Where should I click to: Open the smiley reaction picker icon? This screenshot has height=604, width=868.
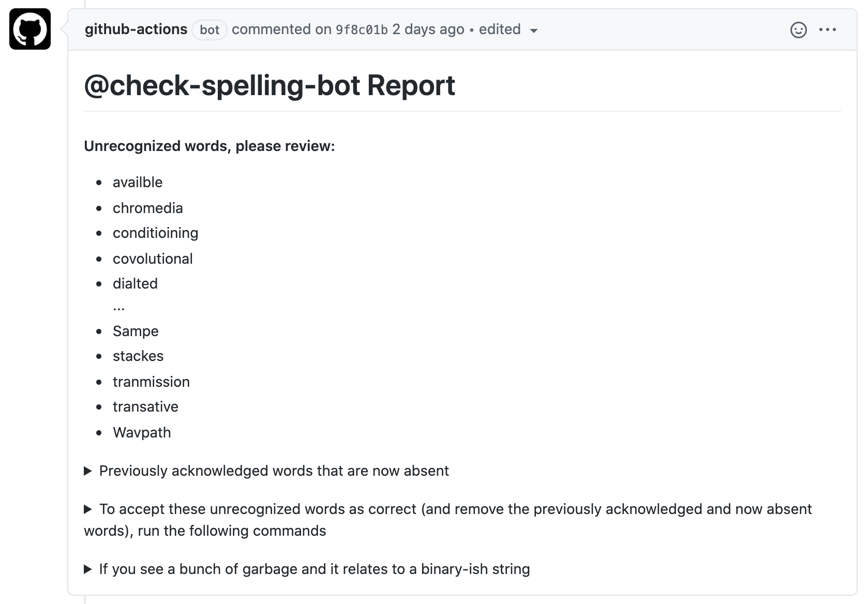tap(798, 30)
